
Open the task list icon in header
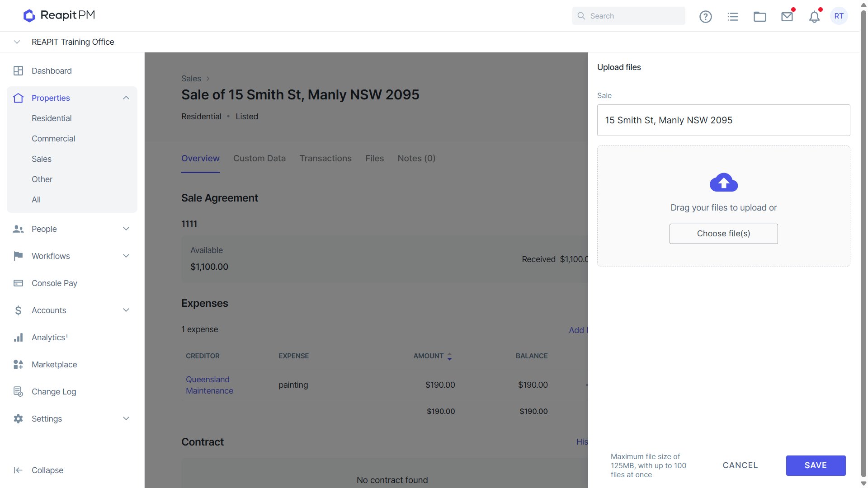click(732, 17)
